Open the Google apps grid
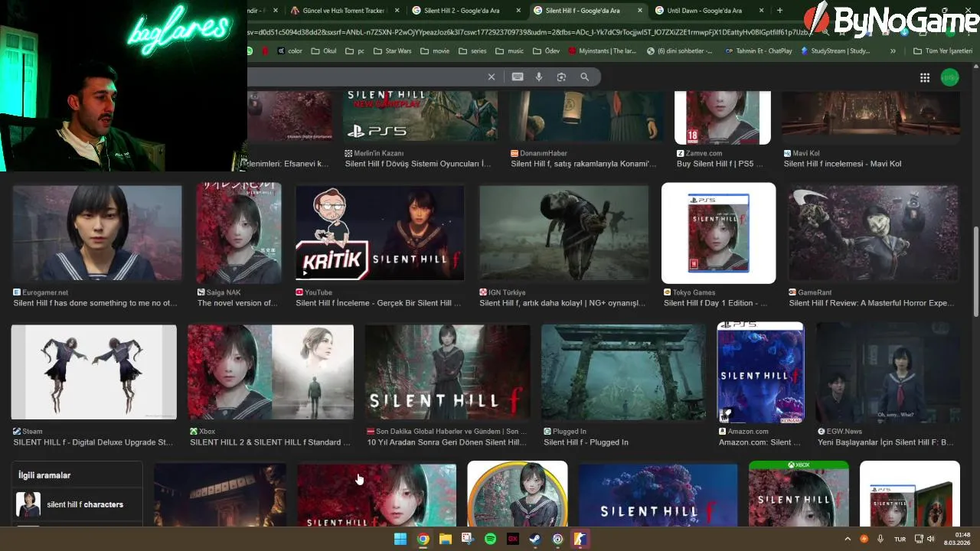 [x=925, y=77]
